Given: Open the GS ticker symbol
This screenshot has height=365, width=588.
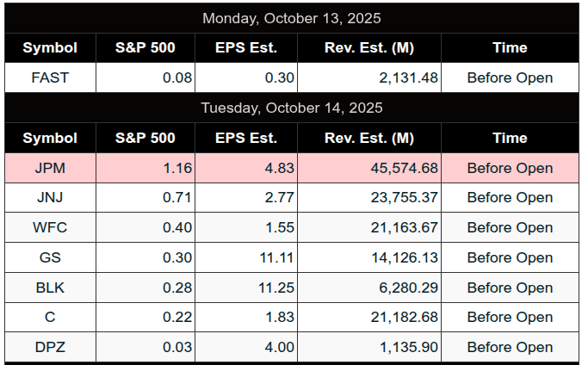Looking at the screenshot, I should point(50,258).
